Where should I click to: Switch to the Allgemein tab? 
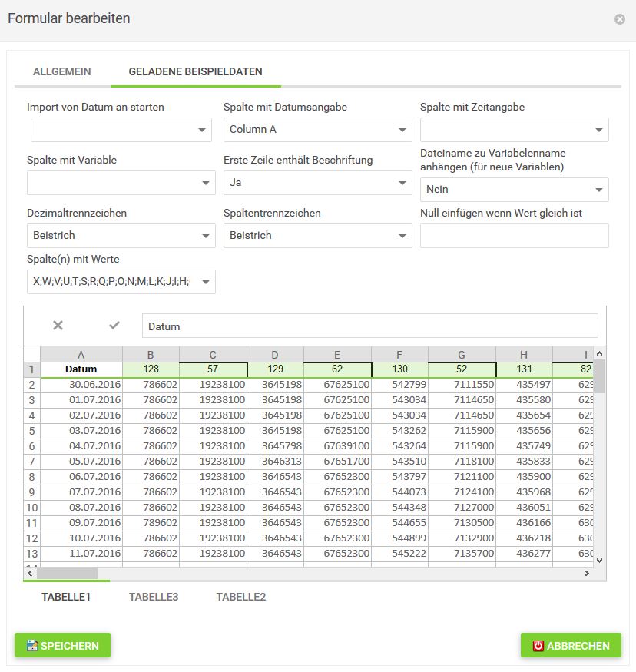coord(62,71)
